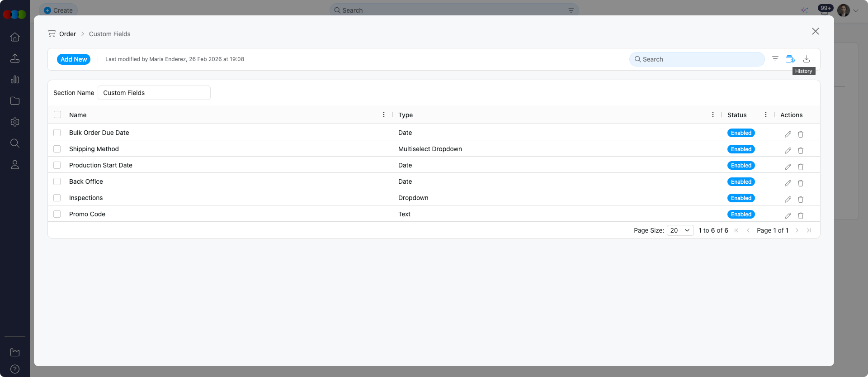Open the Status column options menu
This screenshot has width=868, height=377.
[766, 115]
